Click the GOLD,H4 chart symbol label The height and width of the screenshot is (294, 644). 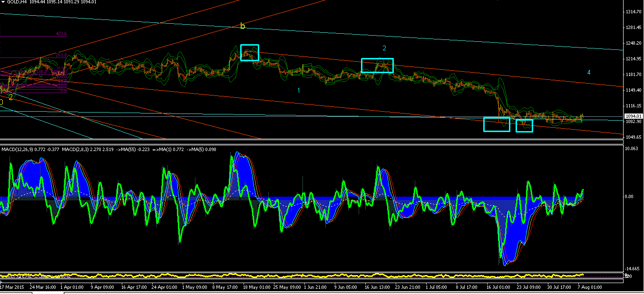point(16,2)
